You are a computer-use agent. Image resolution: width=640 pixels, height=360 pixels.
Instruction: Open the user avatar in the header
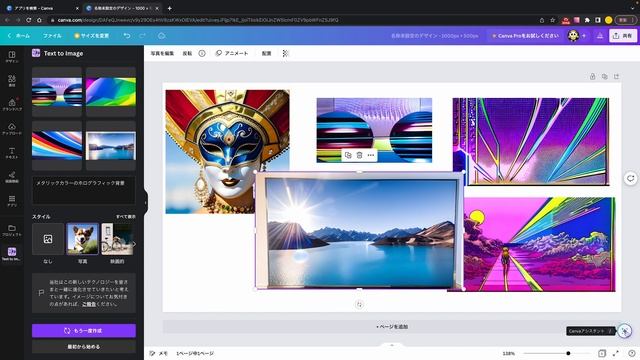(573, 36)
